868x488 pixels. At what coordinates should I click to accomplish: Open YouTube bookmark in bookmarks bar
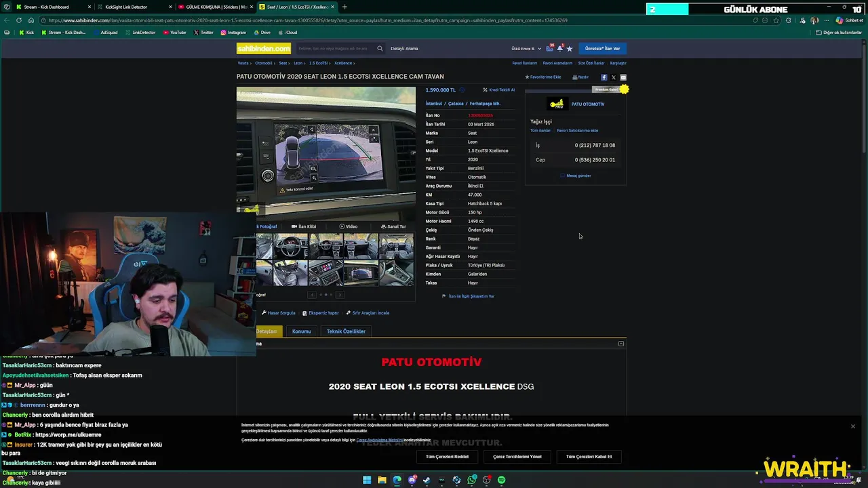click(x=175, y=33)
